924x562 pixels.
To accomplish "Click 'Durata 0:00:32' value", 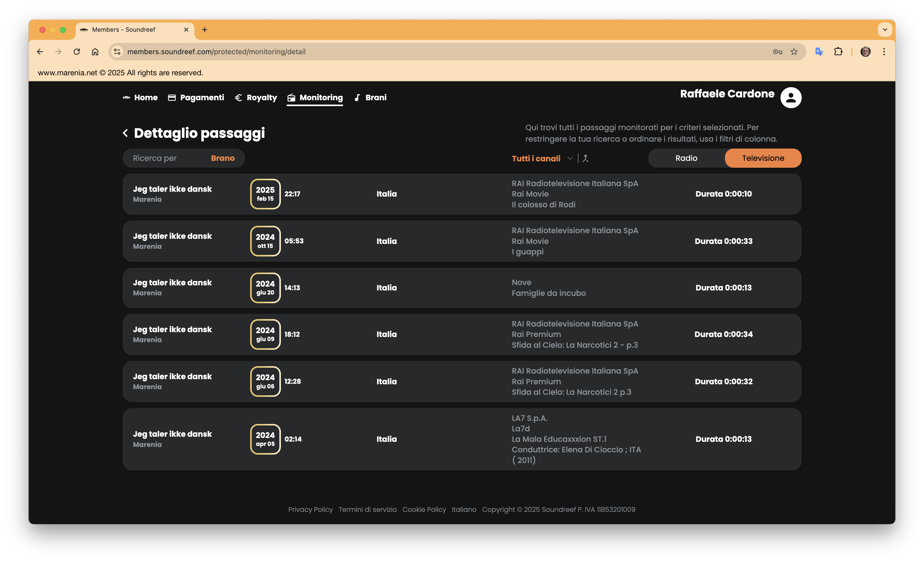I will coord(723,381).
